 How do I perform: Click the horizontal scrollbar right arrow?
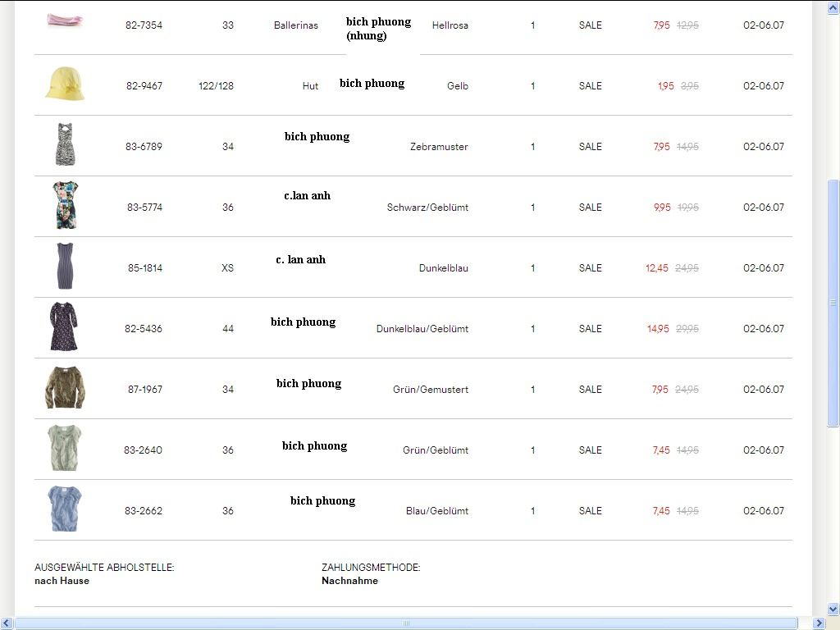pos(819,623)
